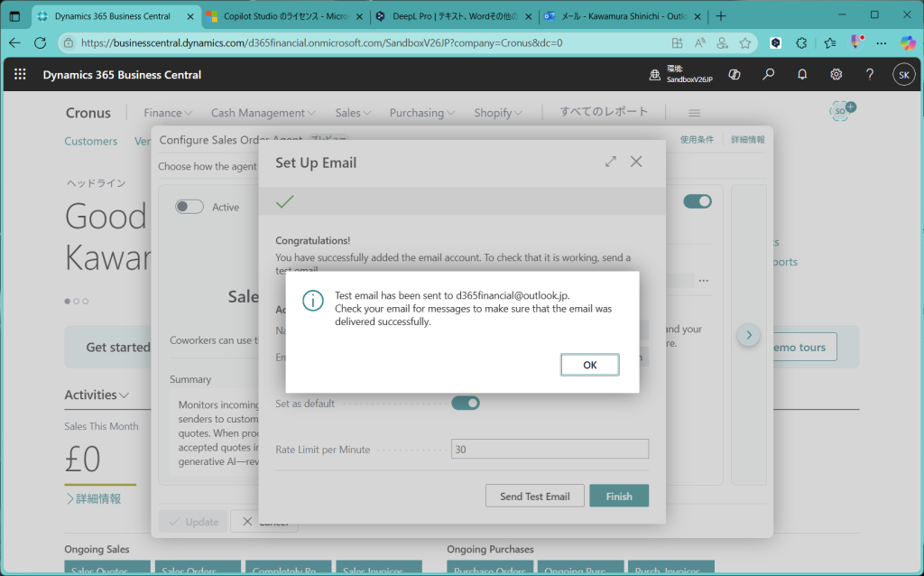This screenshot has width=924, height=576.
Task: Open the Business Central Copilot icon in header
Action: point(735,74)
